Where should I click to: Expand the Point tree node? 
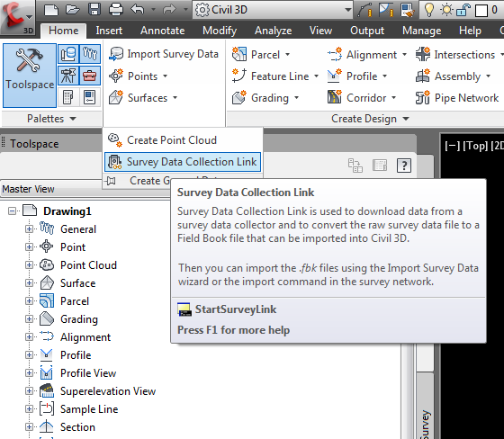click(x=29, y=247)
